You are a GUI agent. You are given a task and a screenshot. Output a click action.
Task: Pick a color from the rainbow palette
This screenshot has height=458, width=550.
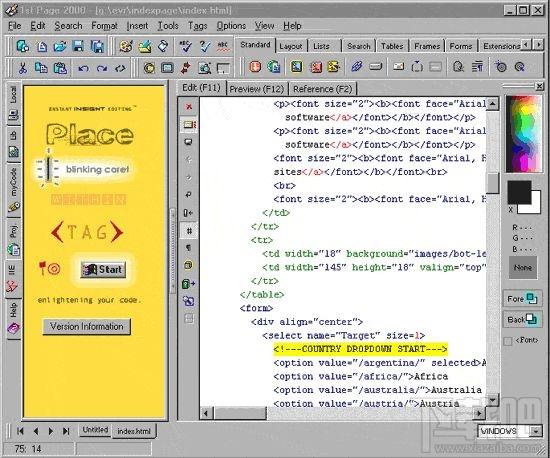click(523, 134)
